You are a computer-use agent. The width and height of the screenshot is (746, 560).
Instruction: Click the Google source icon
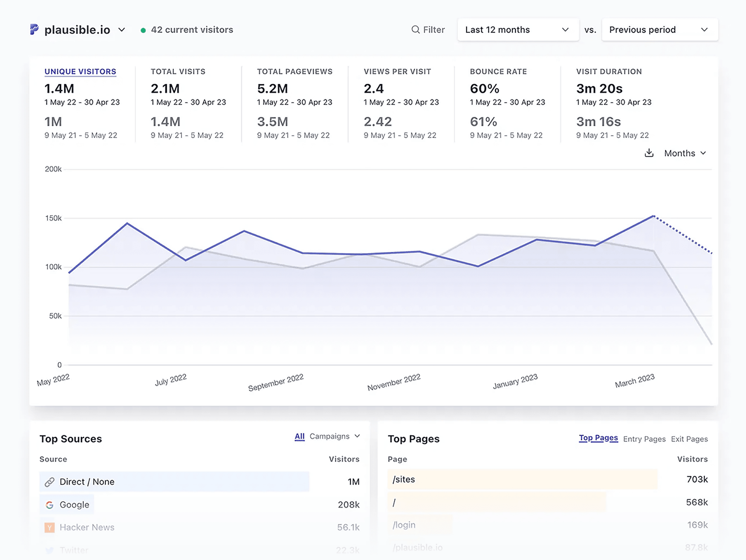point(50,504)
